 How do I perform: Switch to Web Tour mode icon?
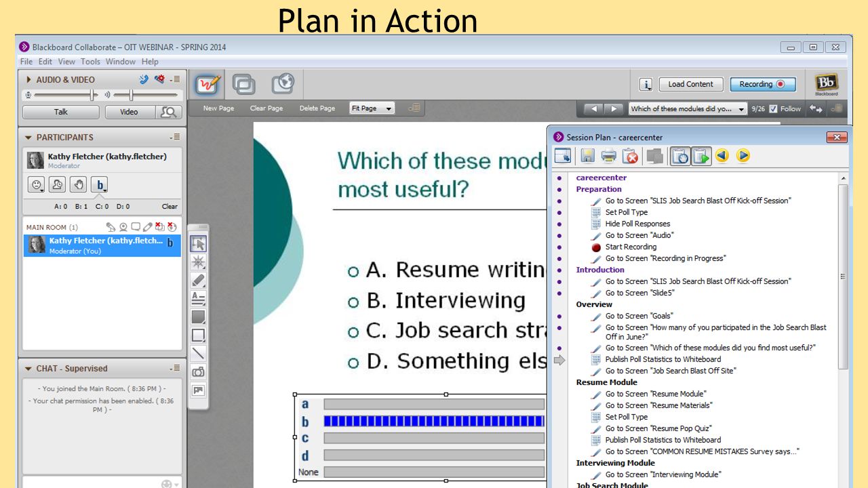tap(283, 84)
